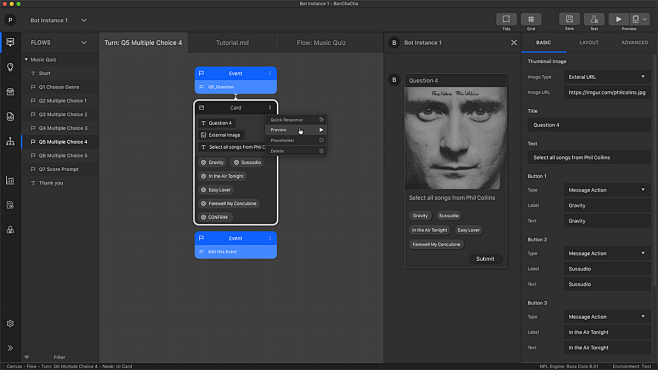658x370 pixels.
Task: Choose Quick Response from context menu
Action: pyautogui.click(x=296, y=120)
